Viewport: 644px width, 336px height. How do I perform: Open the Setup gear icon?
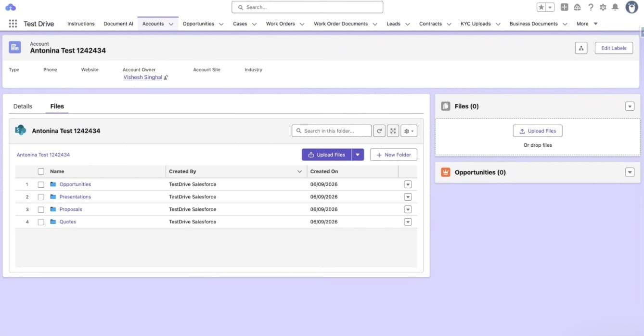(x=603, y=7)
